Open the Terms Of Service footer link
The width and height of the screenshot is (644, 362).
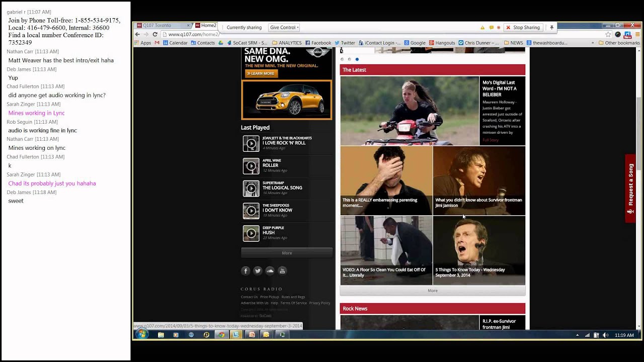(x=293, y=303)
